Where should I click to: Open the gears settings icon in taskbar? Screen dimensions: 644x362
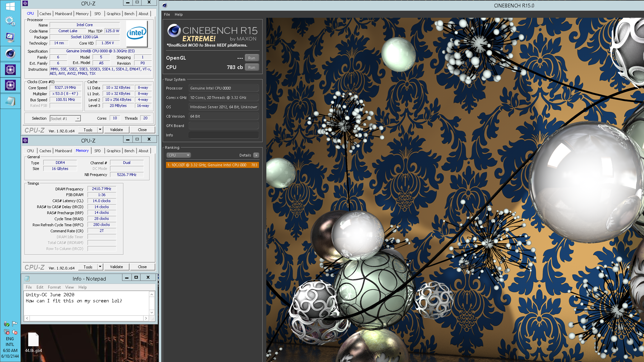pos(10,21)
